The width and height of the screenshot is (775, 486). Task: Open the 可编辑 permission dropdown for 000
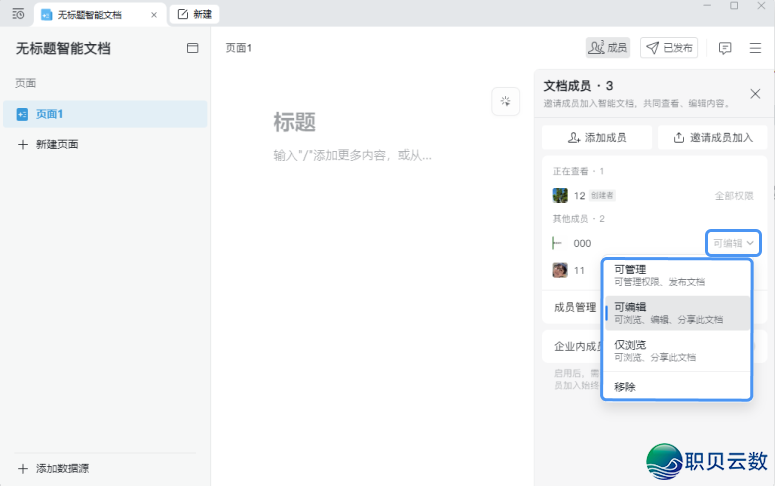733,243
